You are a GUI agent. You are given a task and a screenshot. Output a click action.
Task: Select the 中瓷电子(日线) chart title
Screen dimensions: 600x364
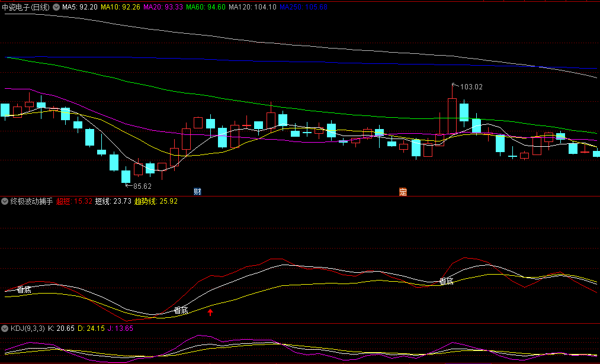tap(25, 7)
